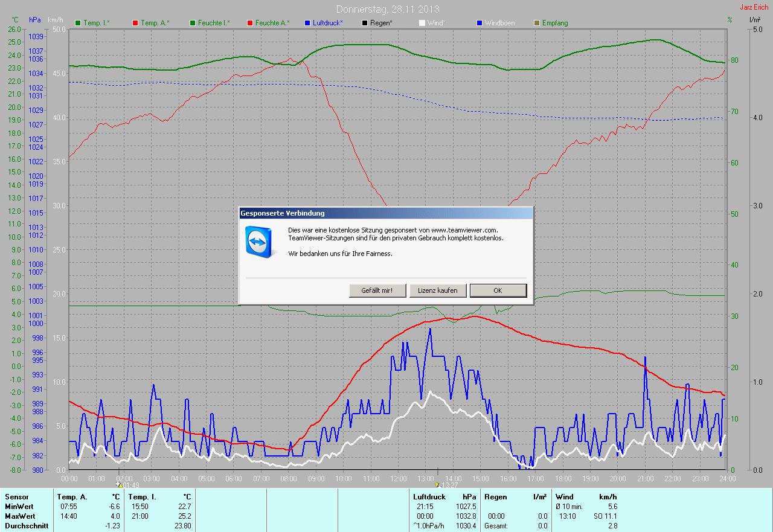
Task: Click the "Gefällt mir!" button
Action: click(x=377, y=290)
